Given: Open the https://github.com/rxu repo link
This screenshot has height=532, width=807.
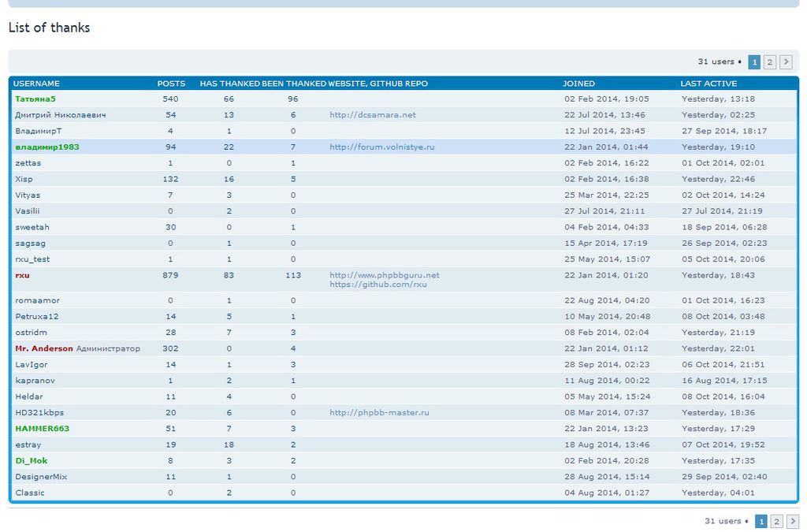Looking at the screenshot, I should click(x=377, y=285).
